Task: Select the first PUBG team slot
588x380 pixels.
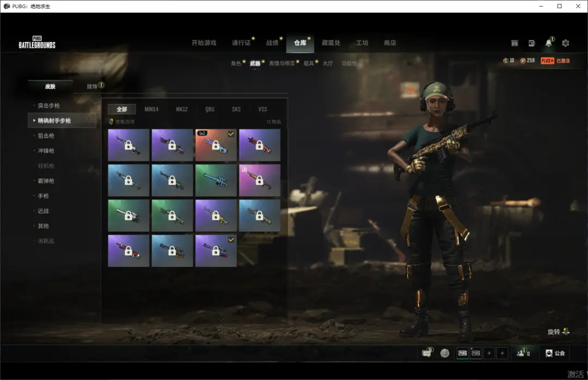Action: (x=463, y=353)
